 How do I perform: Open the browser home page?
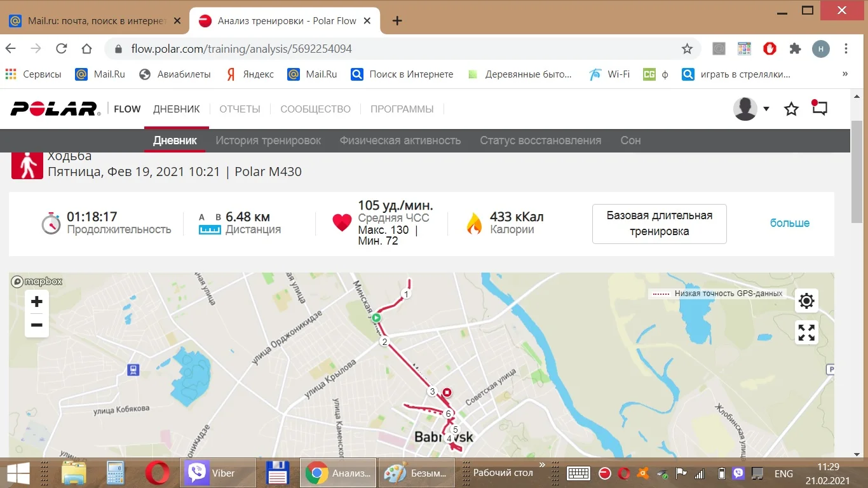(x=87, y=49)
